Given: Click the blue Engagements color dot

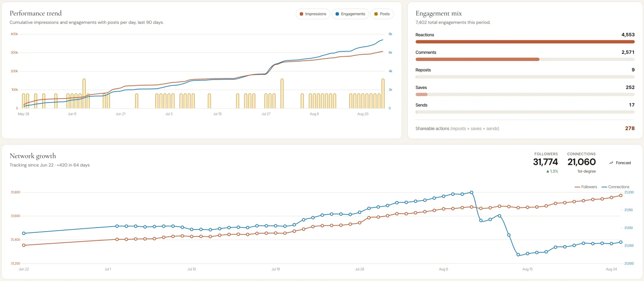Looking at the screenshot, I should click(x=337, y=14).
